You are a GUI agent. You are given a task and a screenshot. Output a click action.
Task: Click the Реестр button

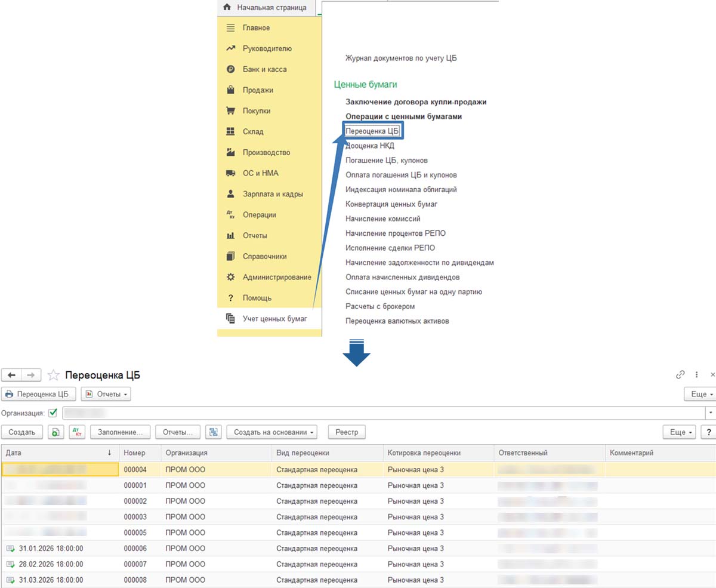tap(346, 432)
